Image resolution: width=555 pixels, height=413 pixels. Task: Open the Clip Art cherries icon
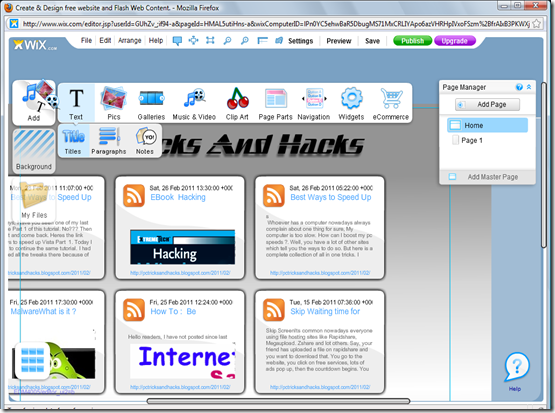tap(237, 103)
